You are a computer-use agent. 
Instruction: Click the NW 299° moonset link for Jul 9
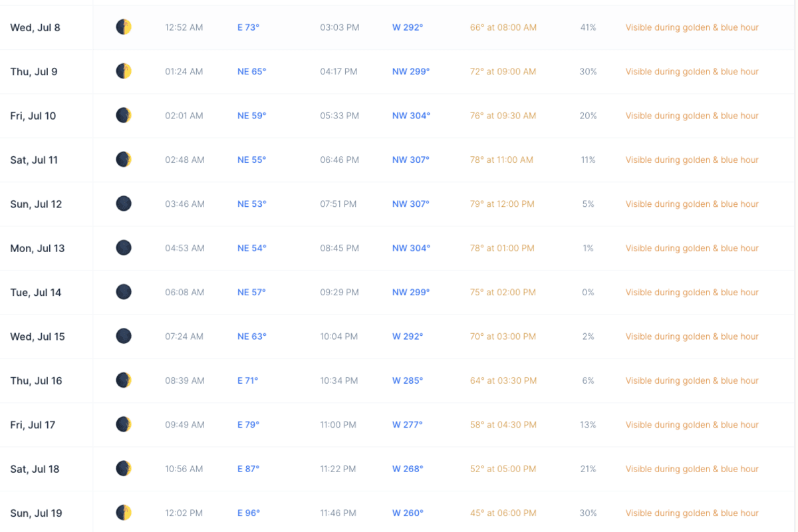click(410, 71)
